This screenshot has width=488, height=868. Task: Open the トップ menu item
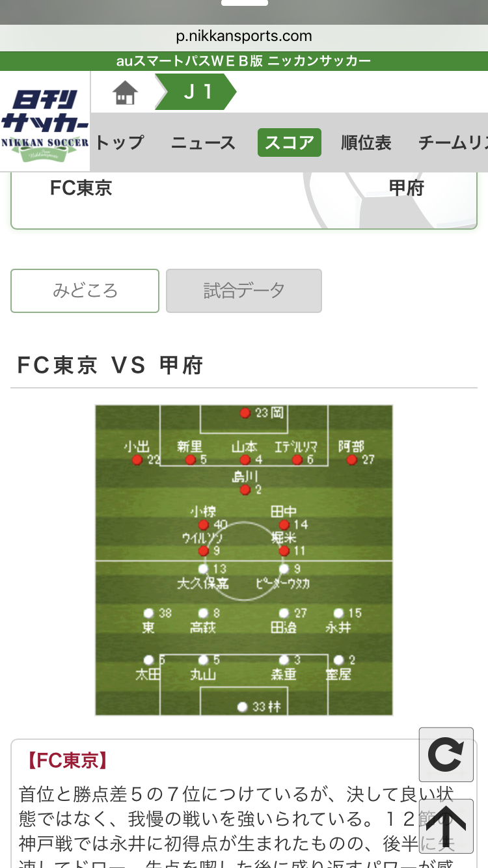[120, 142]
